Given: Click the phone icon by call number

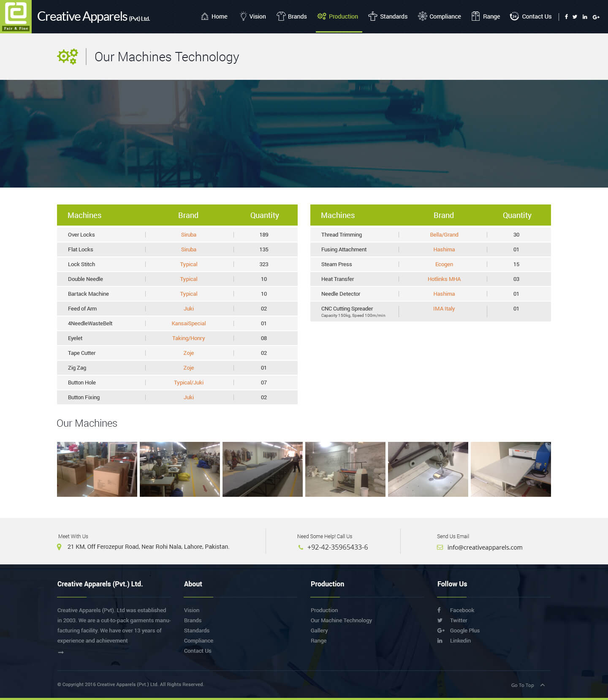Looking at the screenshot, I should pyautogui.click(x=301, y=547).
